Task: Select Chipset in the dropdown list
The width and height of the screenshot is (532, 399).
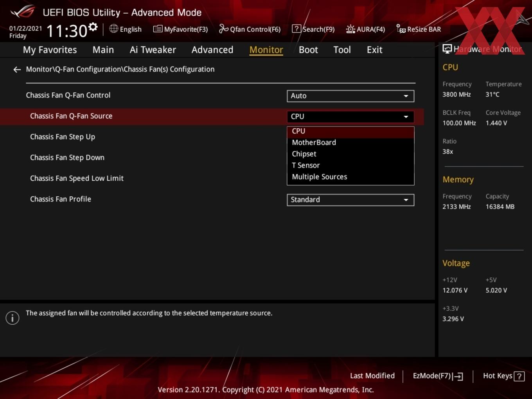Action: click(350, 154)
